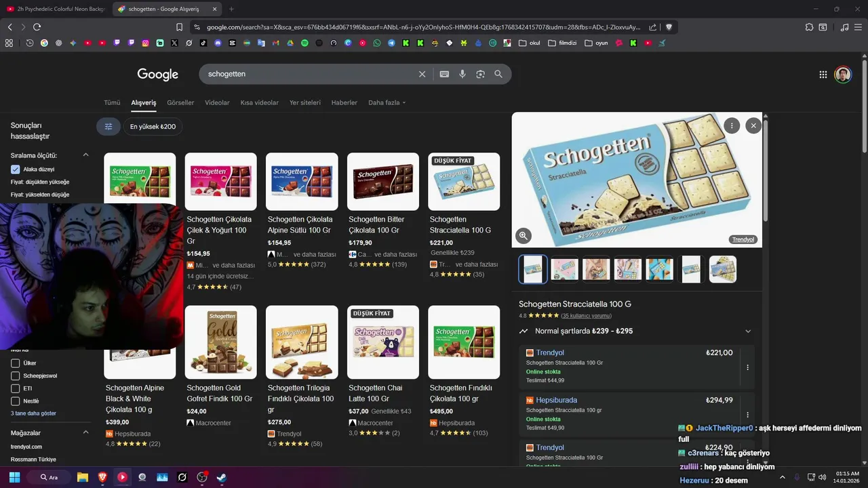The width and height of the screenshot is (868, 488).
Task: Open more options for Trendyol ₺221,00 offer
Action: click(748, 367)
